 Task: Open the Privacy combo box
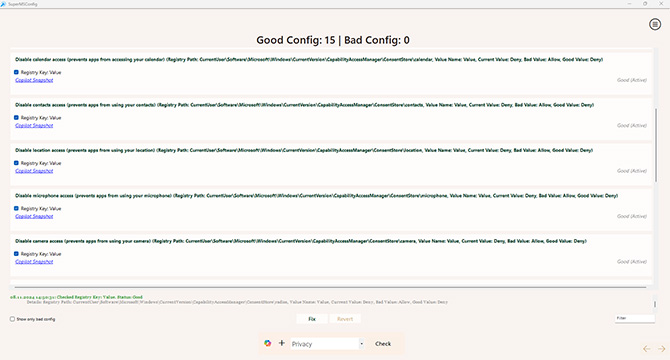327,344
